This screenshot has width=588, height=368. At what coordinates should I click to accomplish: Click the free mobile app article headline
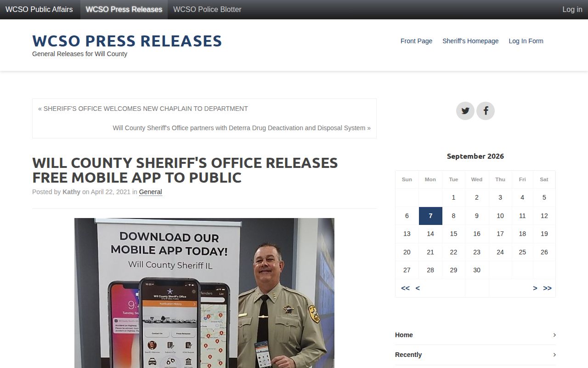(x=185, y=170)
